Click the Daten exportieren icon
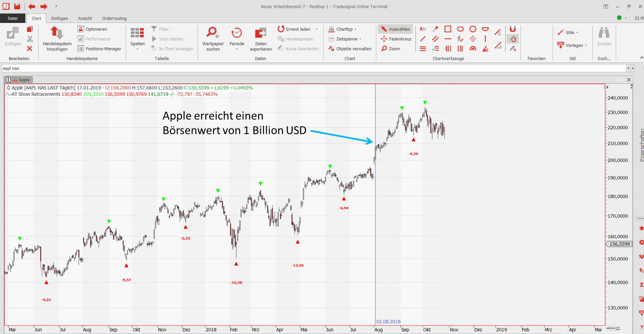 [x=260, y=33]
